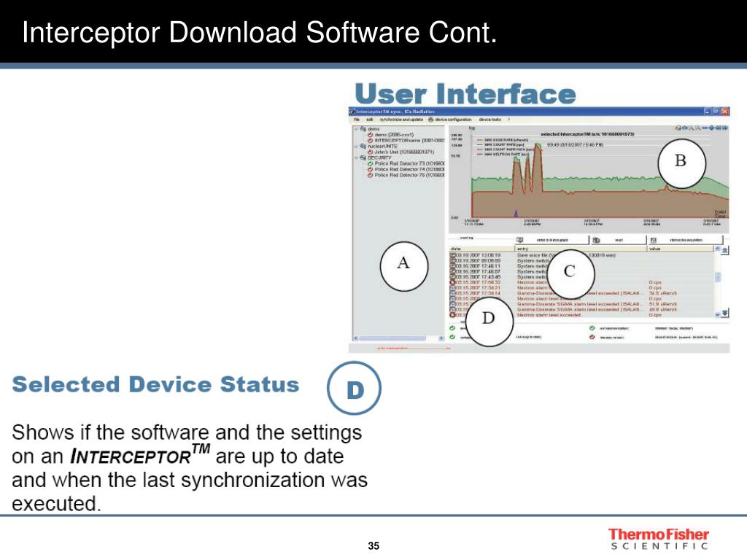Click the 51.9 µRem/h value cell

coord(662,304)
